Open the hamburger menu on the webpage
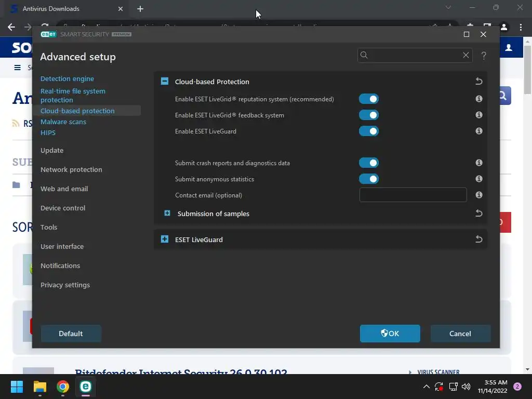The width and height of the screenshot is (532, 399). (x=17, y=68)
